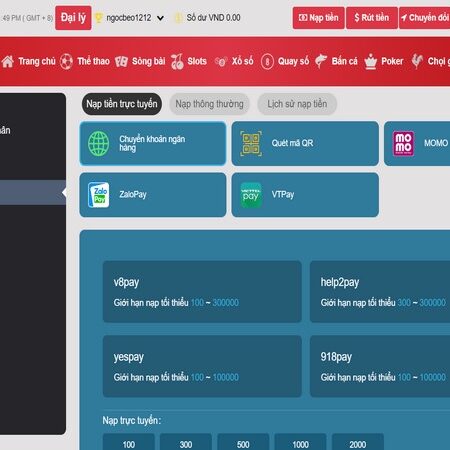Click the Đại lý button
Screen dimensions: 450x450
pyautogui.click(x=73, y=18)
